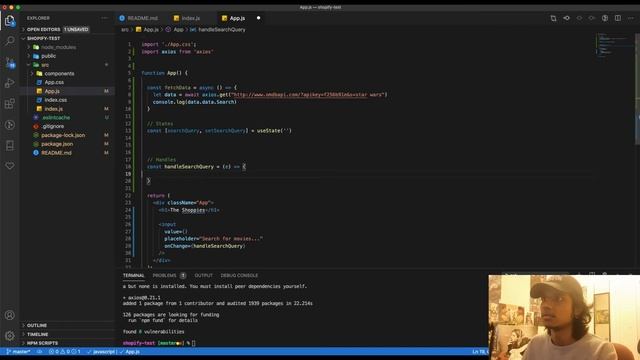Click the App.js breadcrumb item
Viewport: 640px width, 360px height.
coord(147,30)
